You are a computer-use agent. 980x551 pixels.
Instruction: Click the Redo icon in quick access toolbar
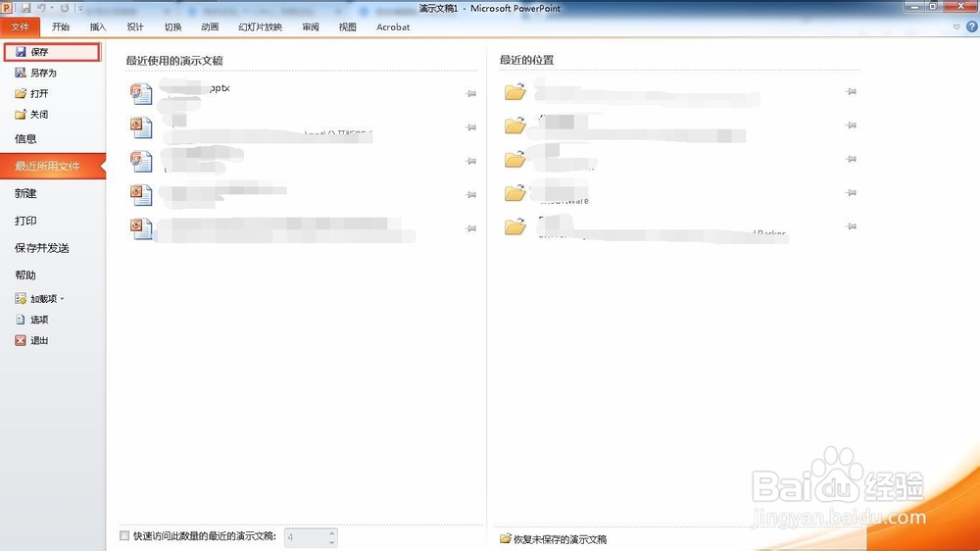tap(65, 8)
